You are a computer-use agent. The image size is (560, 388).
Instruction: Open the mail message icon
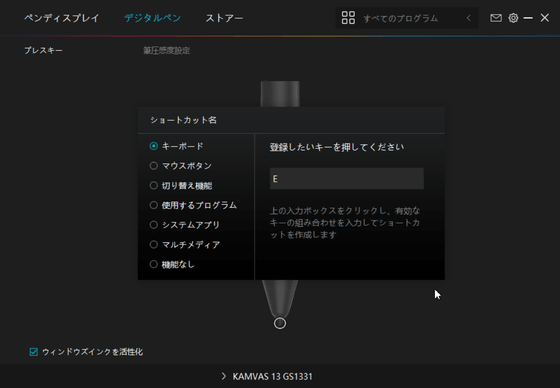pos(496,18)
